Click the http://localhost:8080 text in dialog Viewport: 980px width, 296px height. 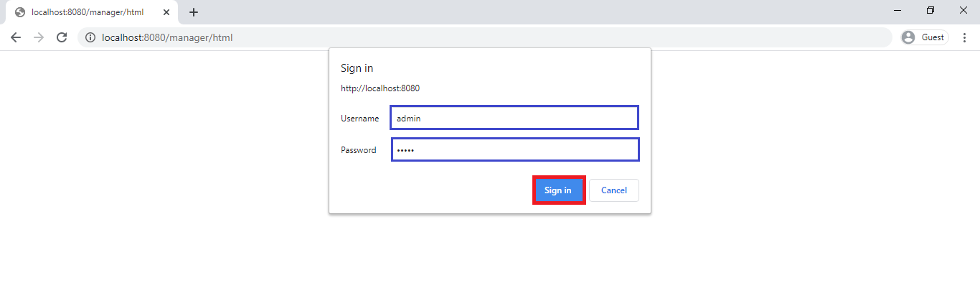point(380,88)
